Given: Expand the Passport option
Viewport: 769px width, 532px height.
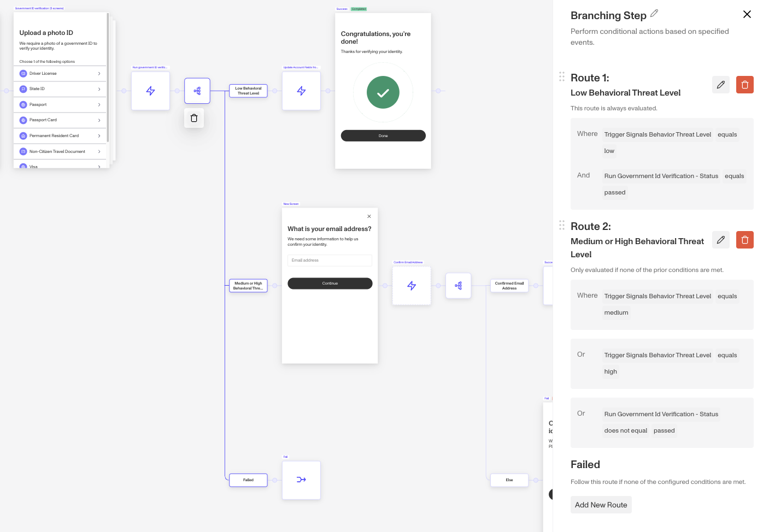Looking at the screenshot, I should tap(60, 104).
